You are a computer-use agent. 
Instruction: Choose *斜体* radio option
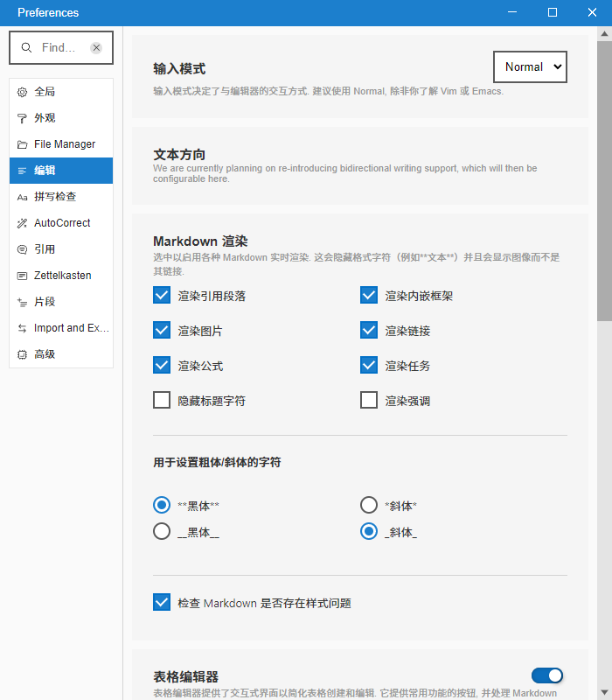[369, 506]
